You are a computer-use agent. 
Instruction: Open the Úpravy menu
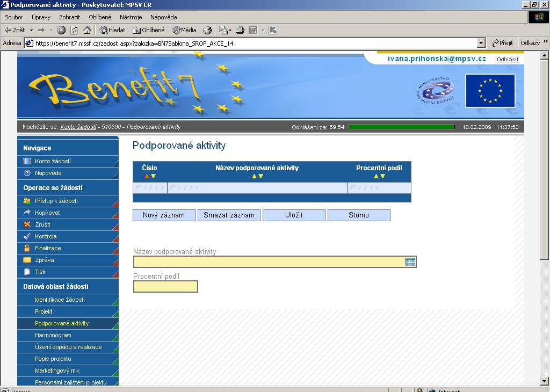click(41, 17)
